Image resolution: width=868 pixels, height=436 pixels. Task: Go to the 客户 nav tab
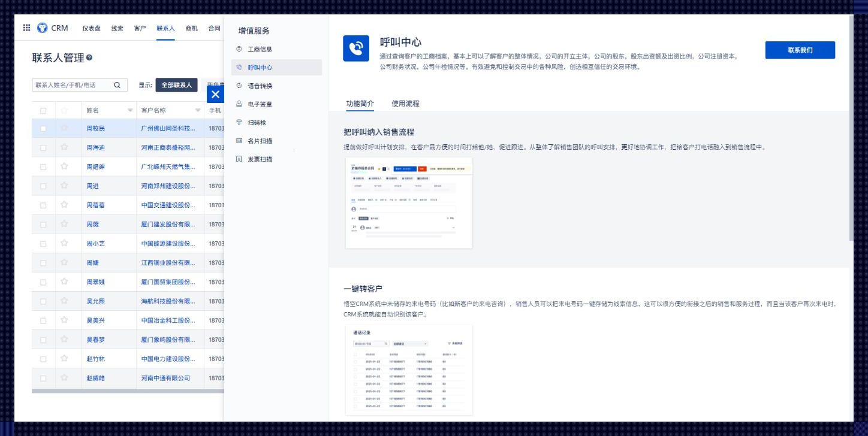(140, 28)
